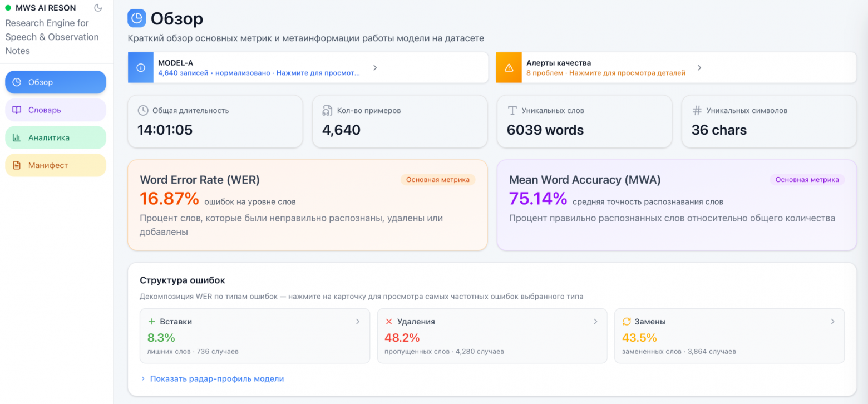Viewport: 868px width, 404px height.
Task: Select the 48.2% deletions value
Action: (x=402, y=338)
